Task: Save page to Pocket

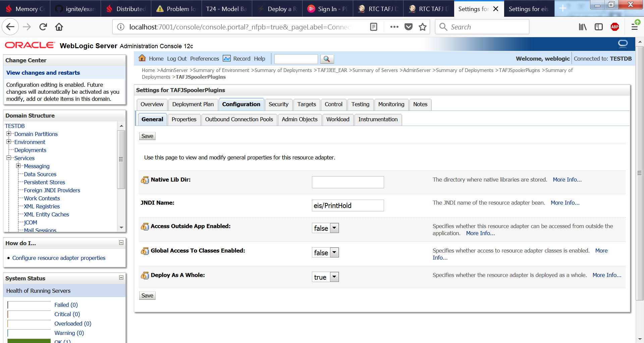Action: [x=409, y=27]
